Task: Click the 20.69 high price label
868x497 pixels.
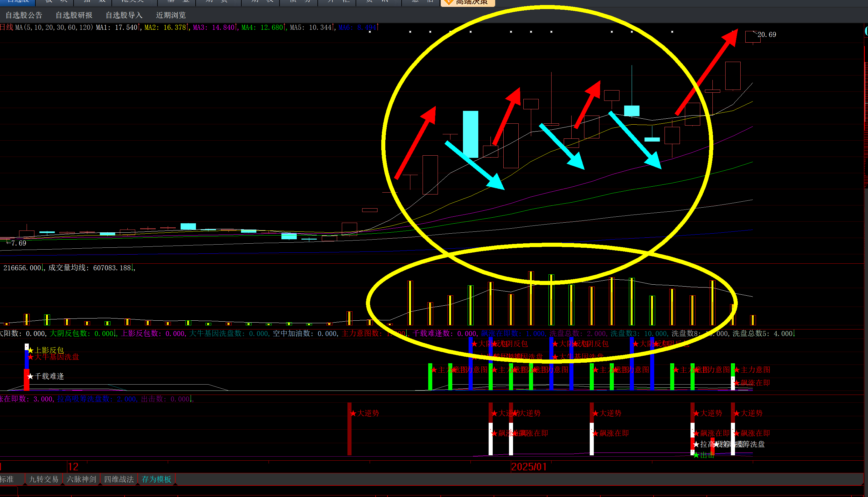Action: pos(766,35)
